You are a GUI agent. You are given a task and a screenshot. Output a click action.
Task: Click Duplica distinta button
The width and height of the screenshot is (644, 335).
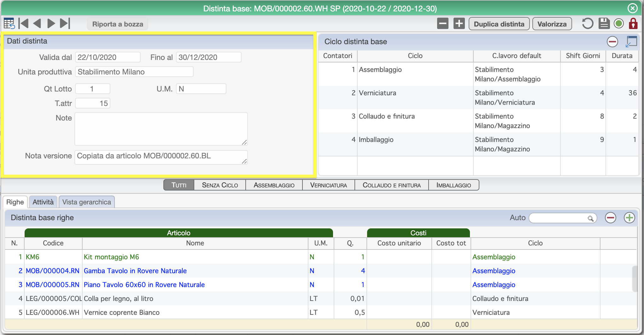[x=499, y=24]
